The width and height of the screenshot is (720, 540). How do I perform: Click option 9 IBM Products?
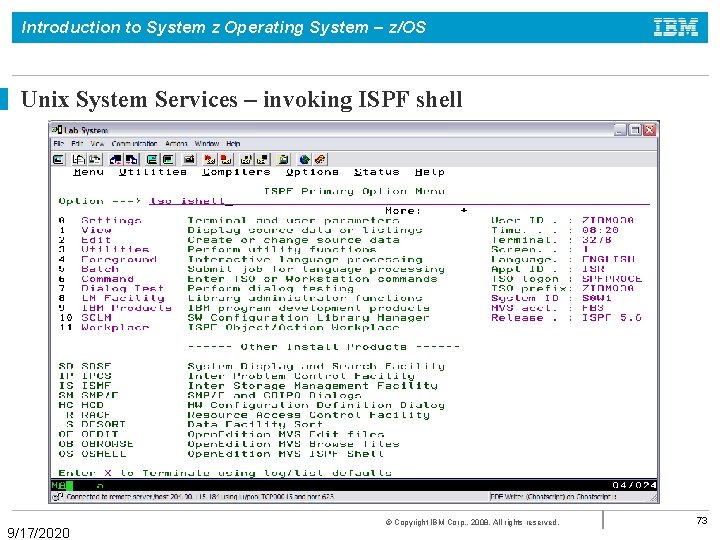[126, 308]
